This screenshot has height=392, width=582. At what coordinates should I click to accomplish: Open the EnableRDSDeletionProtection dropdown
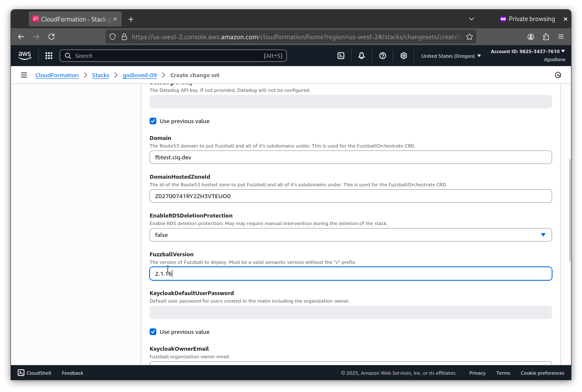click(x=543, y=235)
